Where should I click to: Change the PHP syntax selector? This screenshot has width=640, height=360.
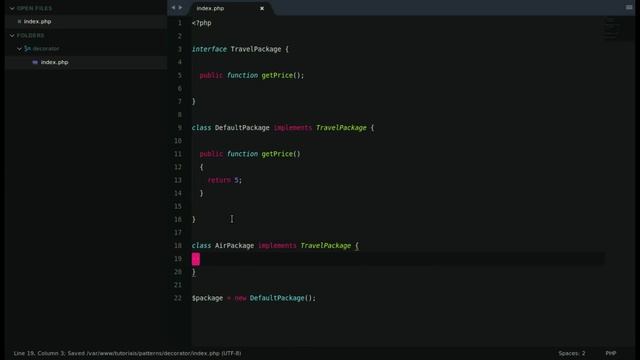click(611, 353)
